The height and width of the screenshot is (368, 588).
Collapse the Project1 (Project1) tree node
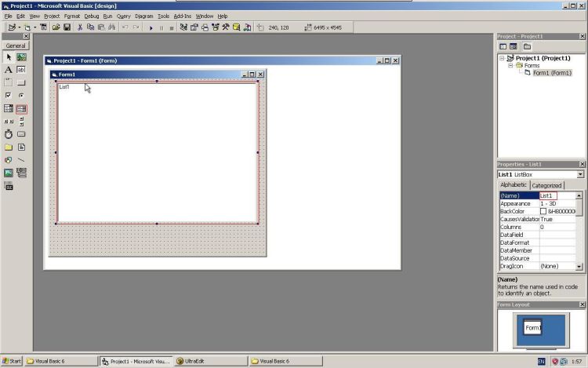click(502, 58)
